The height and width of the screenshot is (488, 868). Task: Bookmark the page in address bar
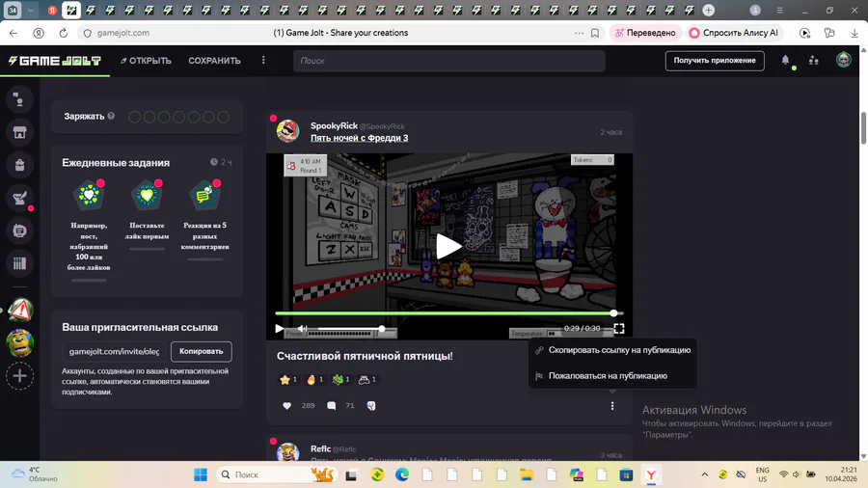[595, 33]
